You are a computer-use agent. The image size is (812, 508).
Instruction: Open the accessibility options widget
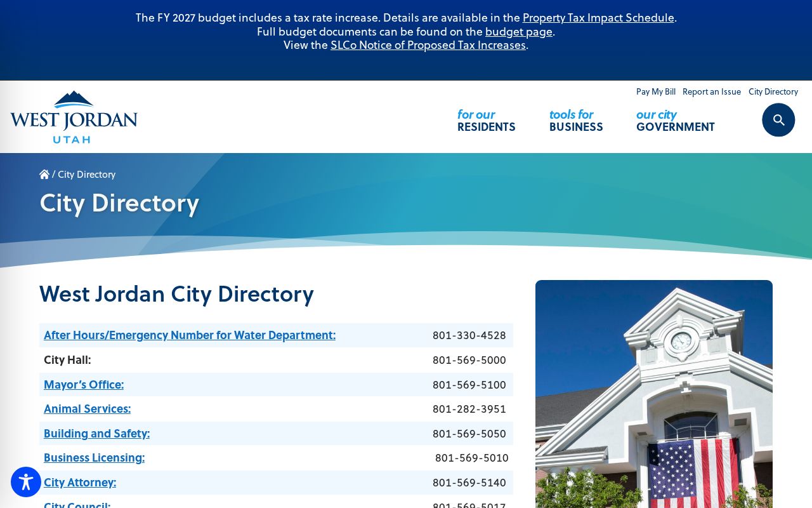(26, 482)
